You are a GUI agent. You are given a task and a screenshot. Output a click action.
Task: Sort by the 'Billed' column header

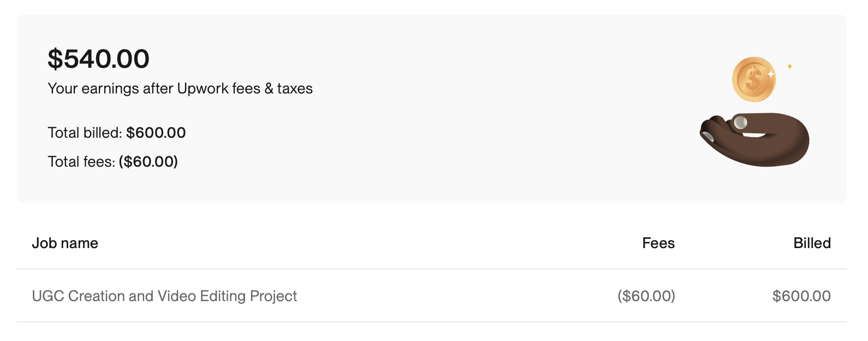click(812, 243)
